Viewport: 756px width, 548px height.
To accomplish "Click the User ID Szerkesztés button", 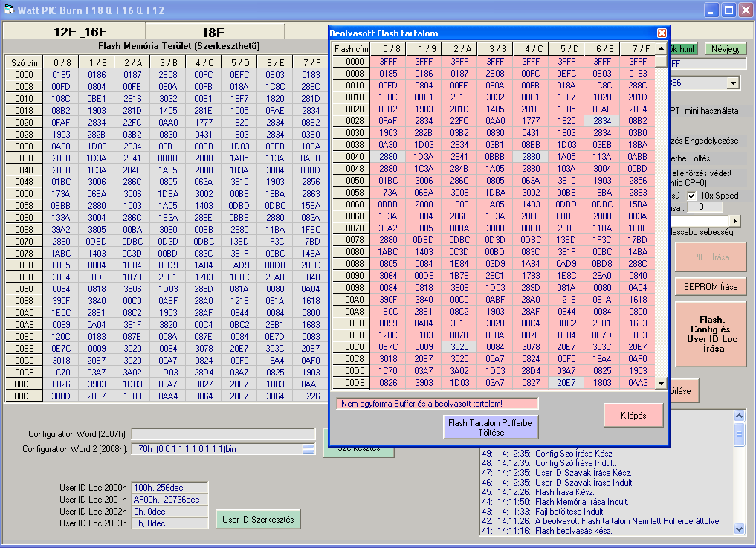I will click(258, 520).
